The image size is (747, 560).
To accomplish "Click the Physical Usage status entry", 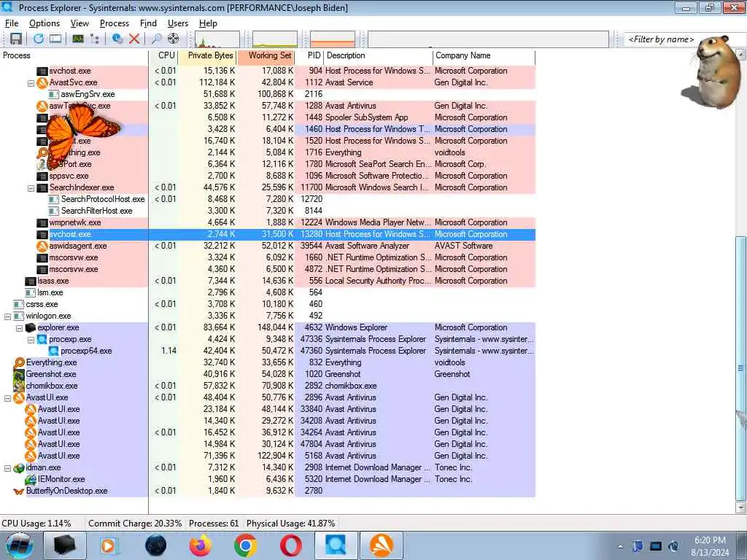I will pyautogui.click(x=290, y=524).
